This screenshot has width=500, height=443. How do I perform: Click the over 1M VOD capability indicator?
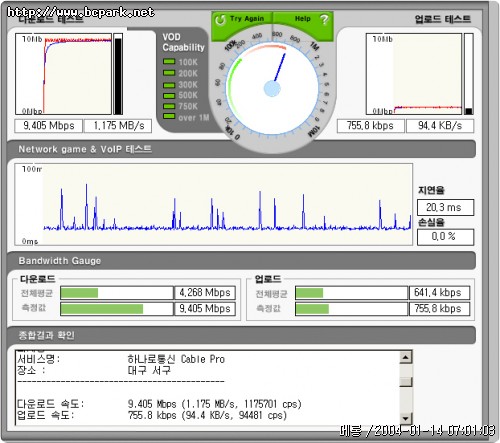(x=169, y=116)
